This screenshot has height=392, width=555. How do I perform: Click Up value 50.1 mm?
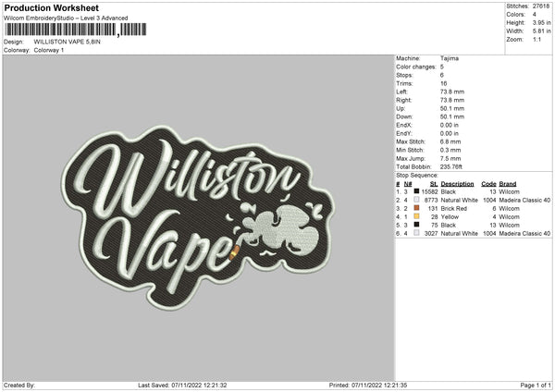(452, 108)
